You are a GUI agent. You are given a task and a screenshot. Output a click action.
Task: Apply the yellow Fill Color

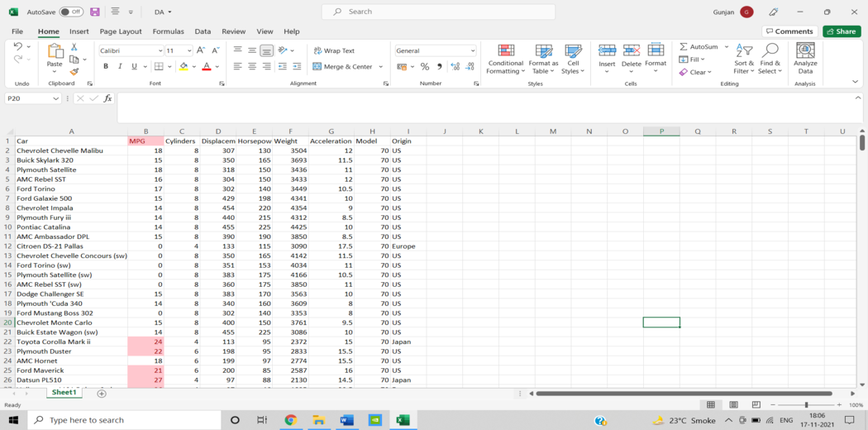click(x=184, y=66)
